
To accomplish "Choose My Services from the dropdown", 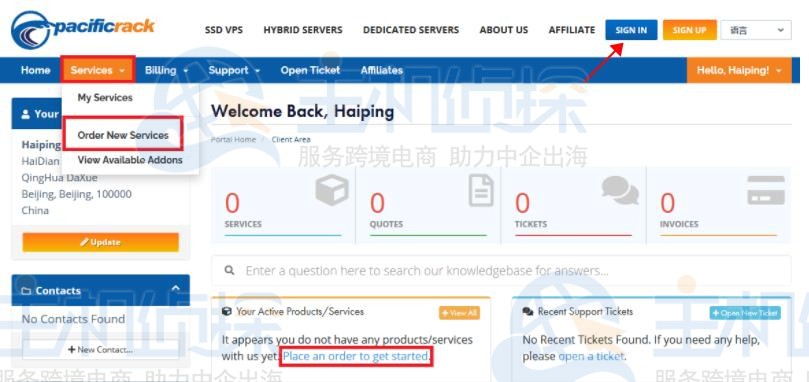I will pyautogui.click(x=105, y=98).
